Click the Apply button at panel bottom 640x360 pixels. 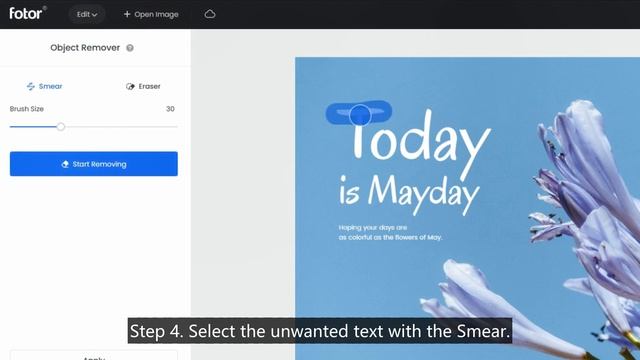pos(94,356)
